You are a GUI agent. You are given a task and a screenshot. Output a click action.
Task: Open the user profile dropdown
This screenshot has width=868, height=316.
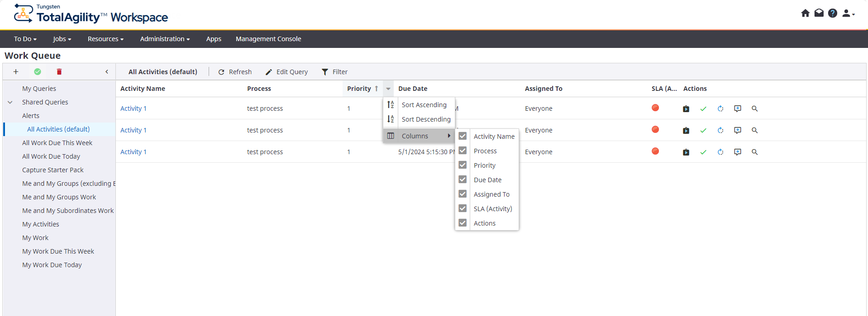click(x=848, y=14)
